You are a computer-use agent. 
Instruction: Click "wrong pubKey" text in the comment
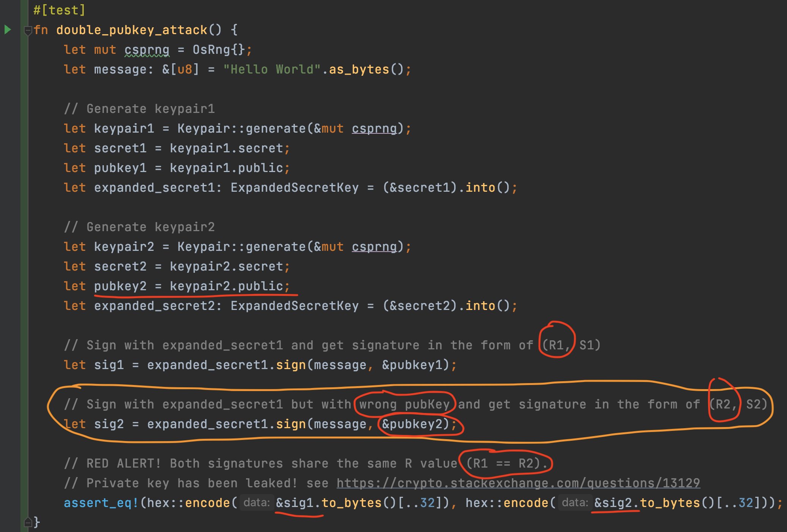(404, 404)
